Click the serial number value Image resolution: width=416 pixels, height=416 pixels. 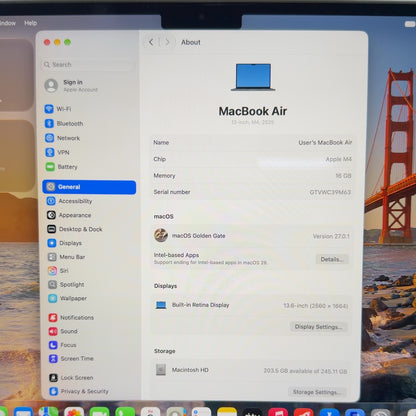330,192
